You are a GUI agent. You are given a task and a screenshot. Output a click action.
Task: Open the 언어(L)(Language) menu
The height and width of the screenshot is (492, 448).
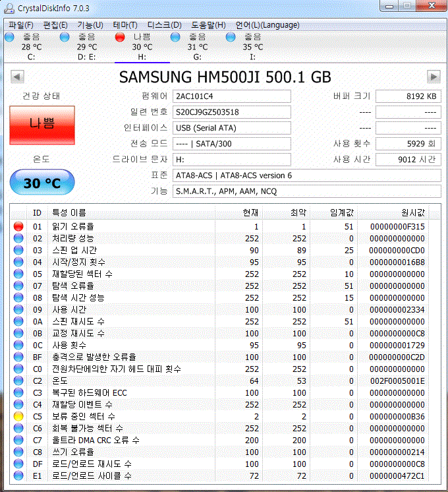coord(267,25)
